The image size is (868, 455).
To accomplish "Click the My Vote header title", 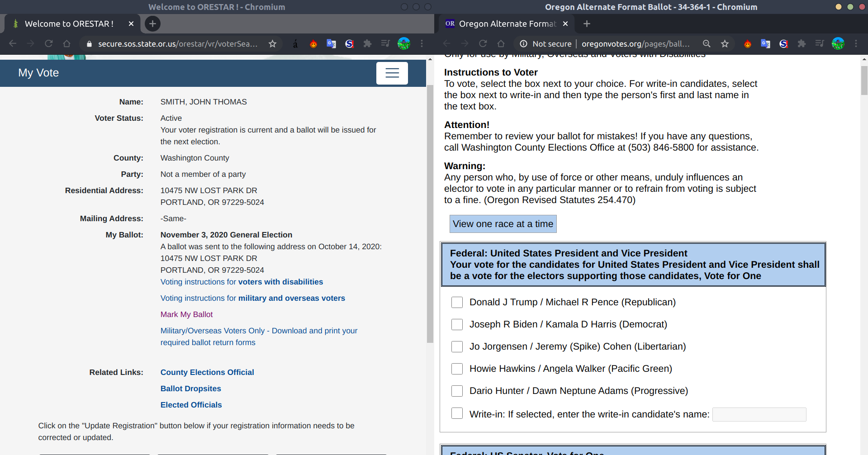I will [38, 73].
